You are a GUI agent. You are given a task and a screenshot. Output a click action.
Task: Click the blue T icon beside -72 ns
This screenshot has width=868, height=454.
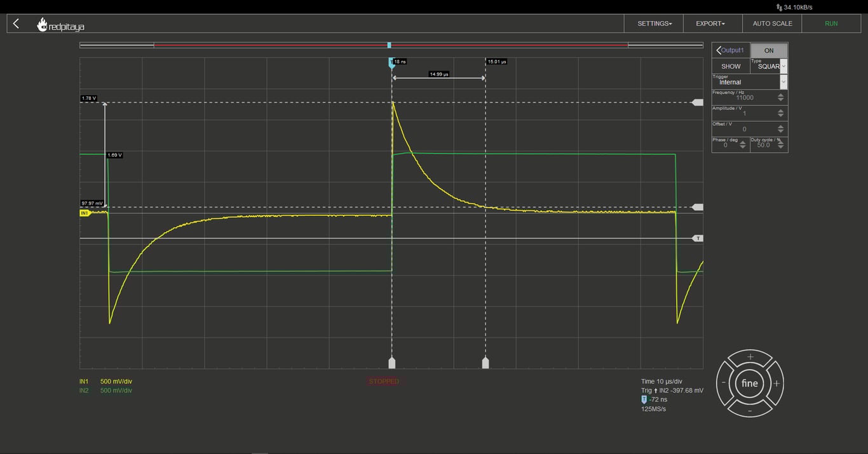click(x=644, y=399)
